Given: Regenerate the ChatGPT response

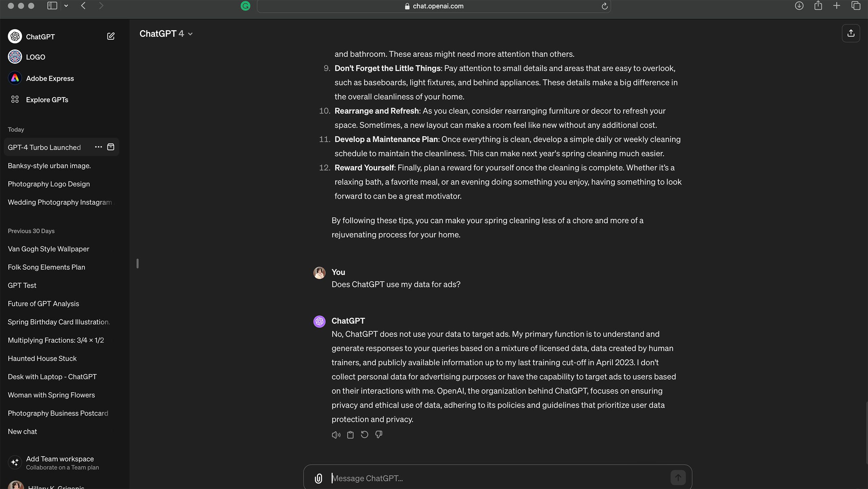Looking at the screenshot, I should click(364, 435).
